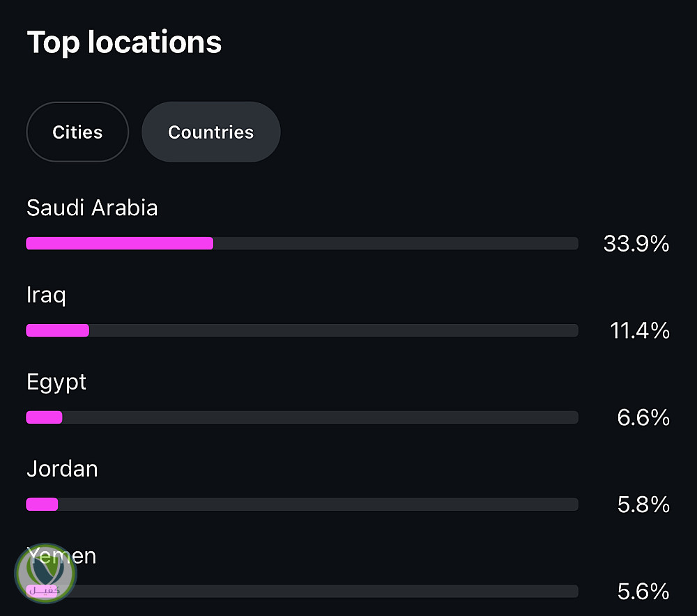Select the Iraq country label
Viewport: 697px width, 616px height.
pos(46,295)
